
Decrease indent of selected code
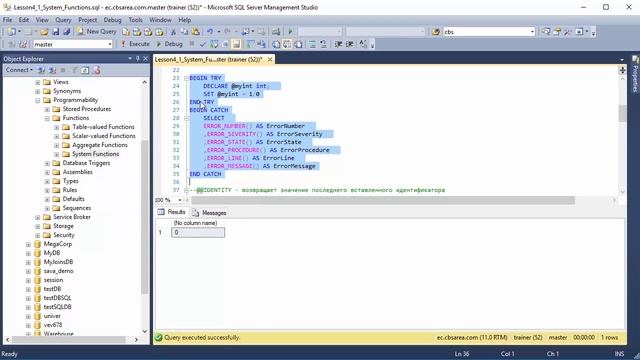(338, 44)
